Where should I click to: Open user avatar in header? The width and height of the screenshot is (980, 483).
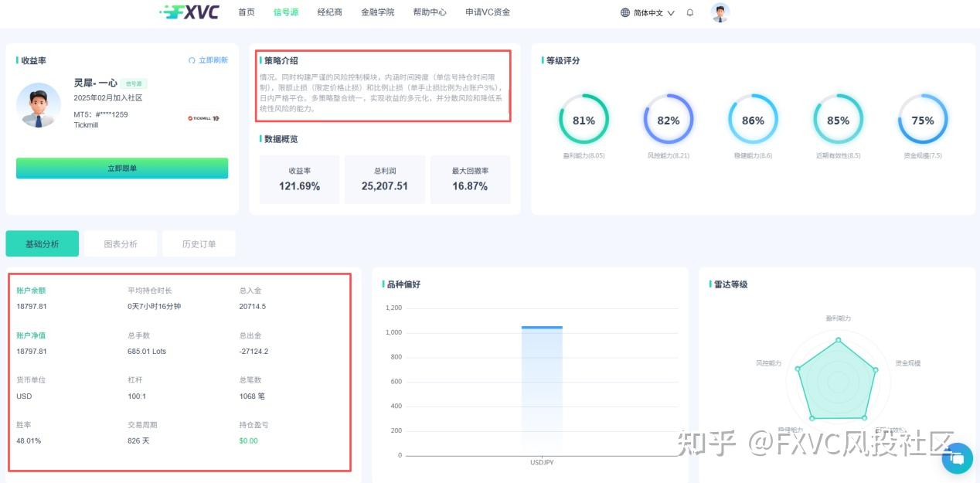point(720,12)
